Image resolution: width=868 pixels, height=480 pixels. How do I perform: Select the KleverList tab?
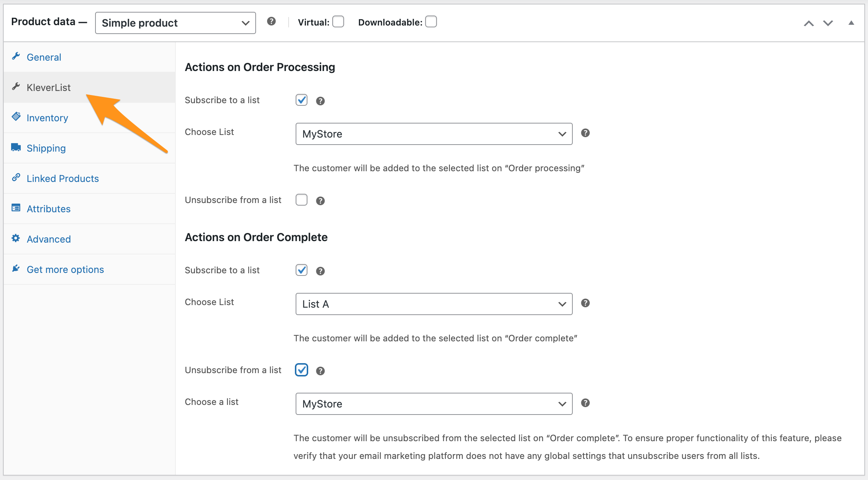tap(89, 87)
